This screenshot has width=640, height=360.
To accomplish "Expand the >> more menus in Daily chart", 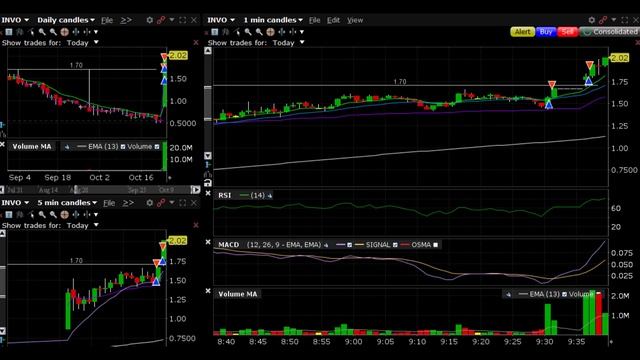I will (126, 20).
